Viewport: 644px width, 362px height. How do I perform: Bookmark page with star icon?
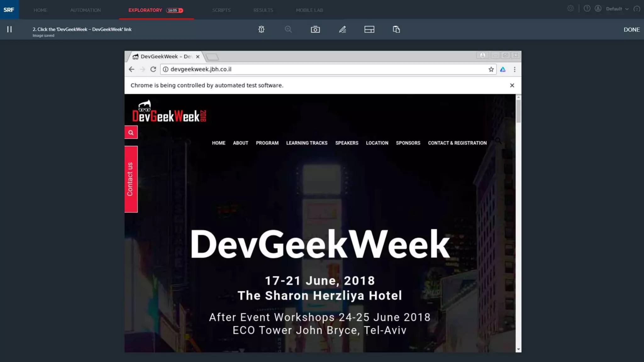pos(491,69)
